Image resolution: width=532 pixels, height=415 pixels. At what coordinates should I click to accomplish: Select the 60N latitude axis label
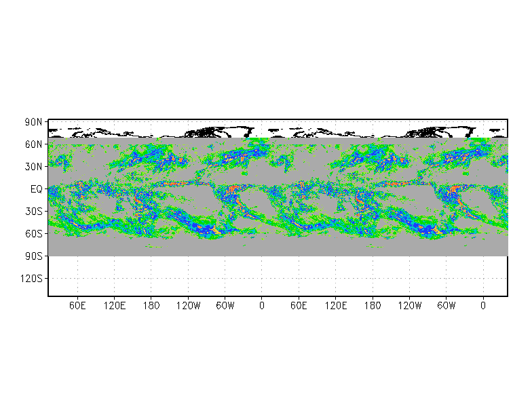coord(34,144)
